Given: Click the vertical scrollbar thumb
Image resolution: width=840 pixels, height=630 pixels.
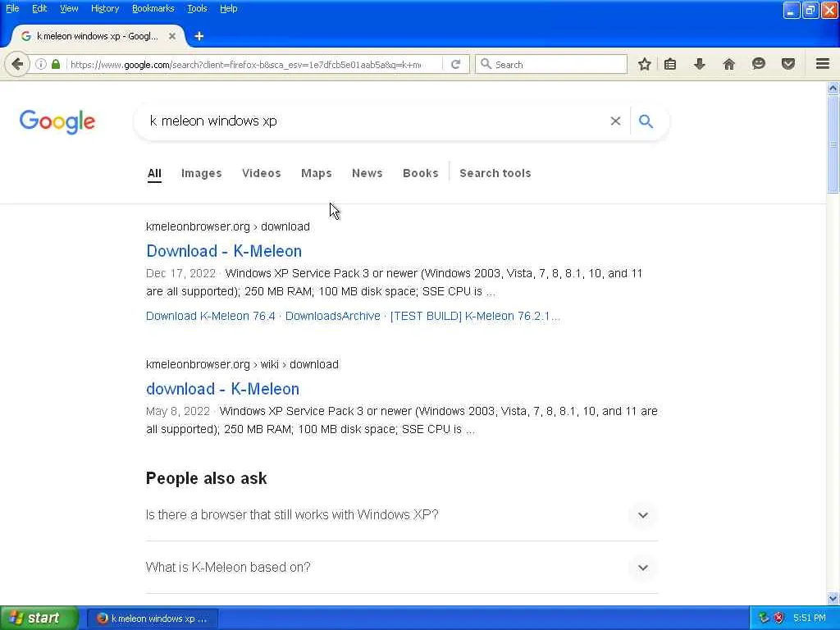Looking at the screenshot, I should tap(833, 144).
